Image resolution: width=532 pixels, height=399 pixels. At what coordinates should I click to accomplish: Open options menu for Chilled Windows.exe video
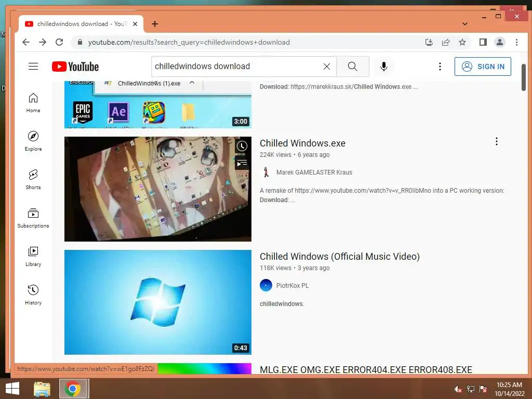click(496, 141)
